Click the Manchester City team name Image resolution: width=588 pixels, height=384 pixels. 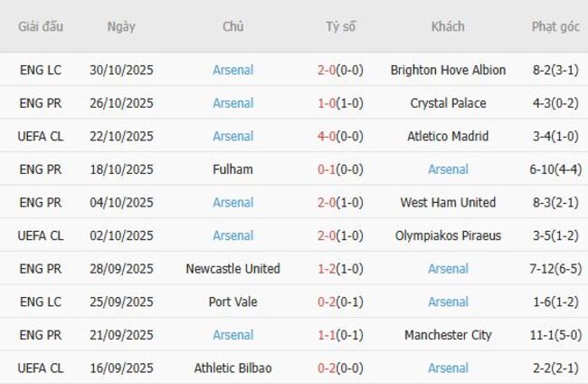click(x=448, y=335)
